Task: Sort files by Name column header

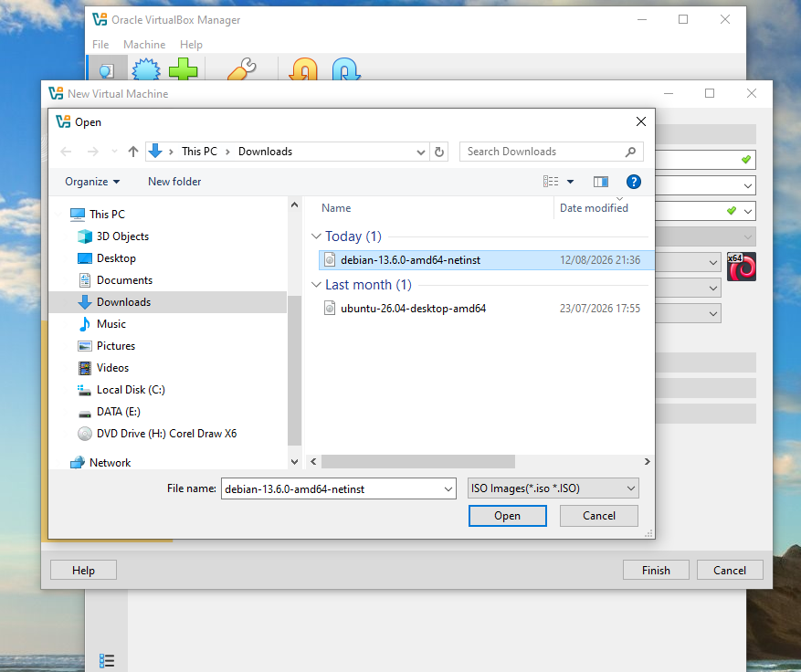Action: coord(336,208)
